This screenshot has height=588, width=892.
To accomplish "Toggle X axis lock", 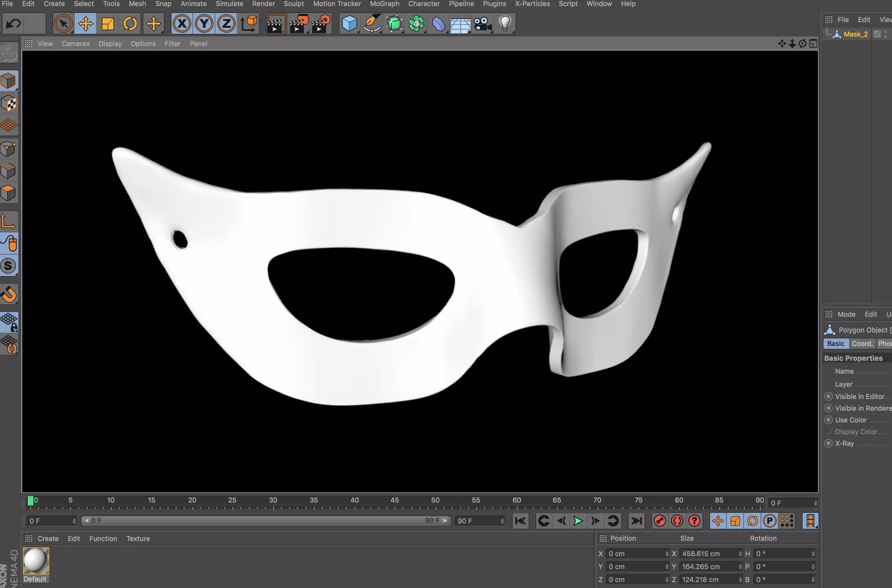I will coord(182,24).
